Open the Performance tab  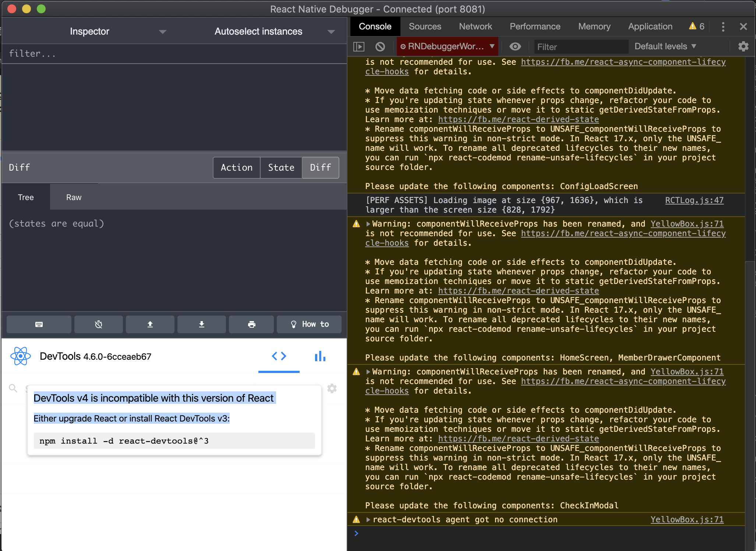coord(535,26)
